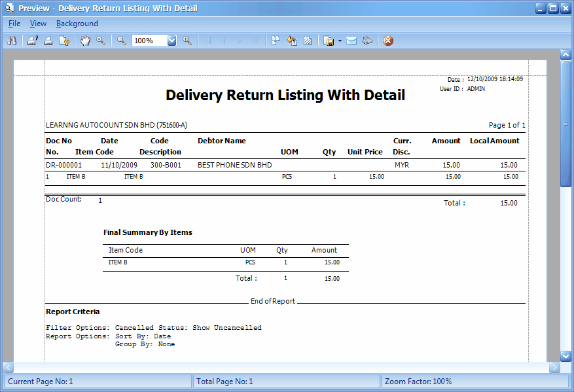Go to First Page arrow
The image size is (574, 392).
208,41
